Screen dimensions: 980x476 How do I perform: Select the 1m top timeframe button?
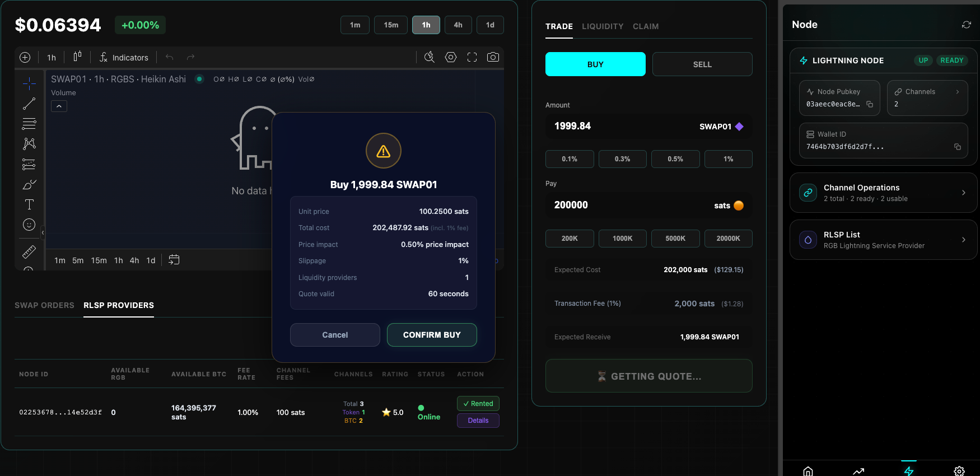(355, 25)
